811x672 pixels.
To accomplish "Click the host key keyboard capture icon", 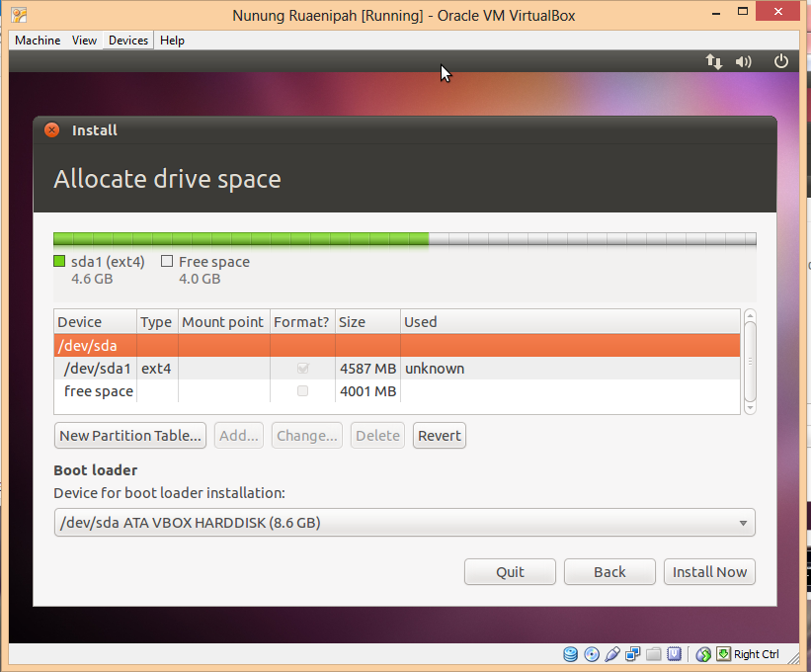I will (724, 654).
